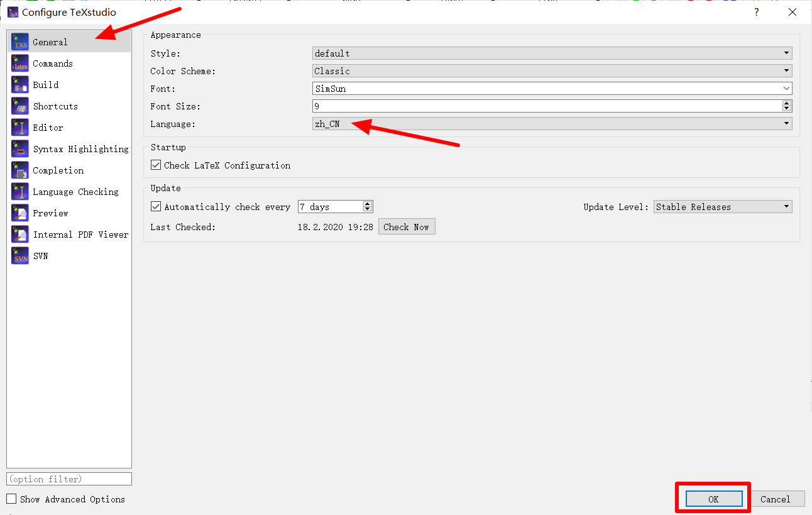Toggle Check LaTeX Configuration checkbox

pyautogui.click(x=156, y=165)
